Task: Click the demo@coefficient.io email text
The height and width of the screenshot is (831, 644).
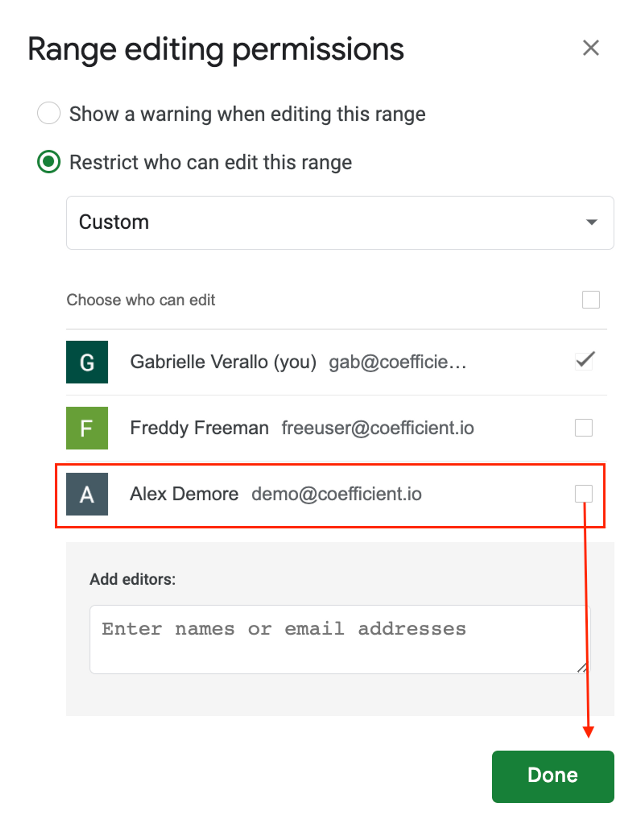Action: click(336, 494)
